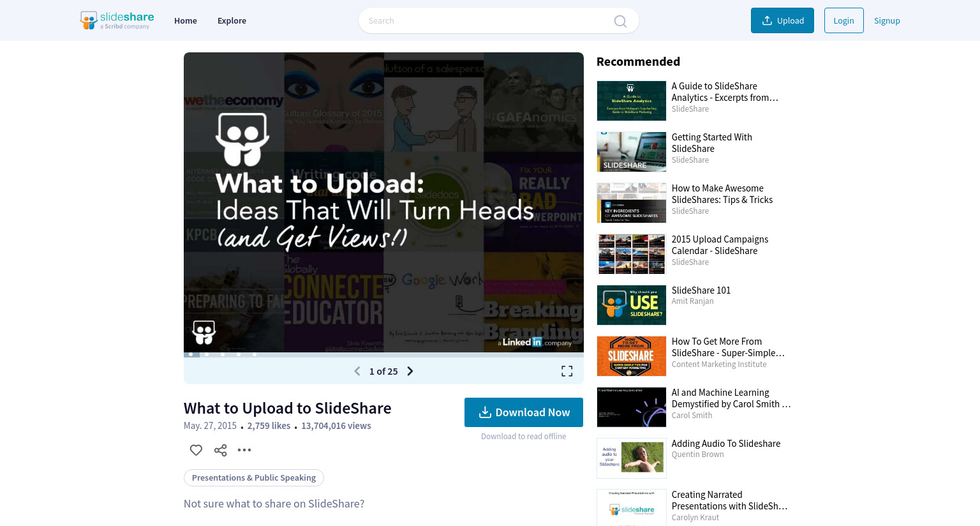980x526 pixels.
Task: Click author 'Carol Smith'
Action: click(x=692, y=416)
